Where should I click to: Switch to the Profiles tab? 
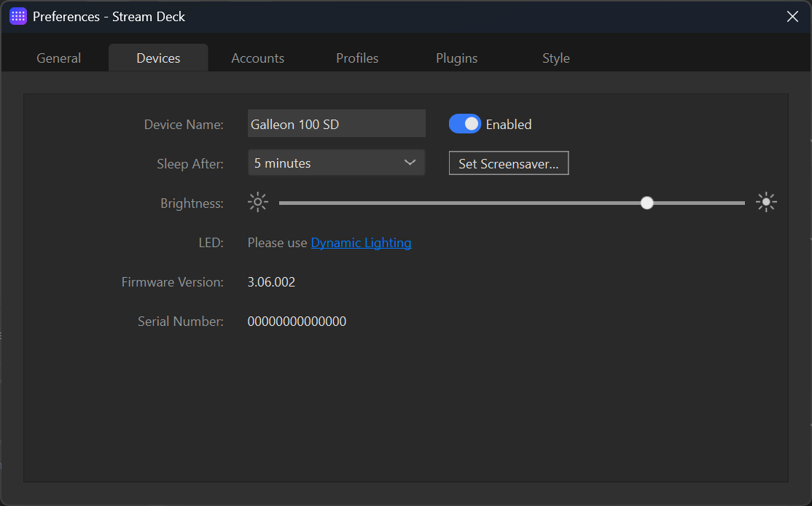coord(356,58)
